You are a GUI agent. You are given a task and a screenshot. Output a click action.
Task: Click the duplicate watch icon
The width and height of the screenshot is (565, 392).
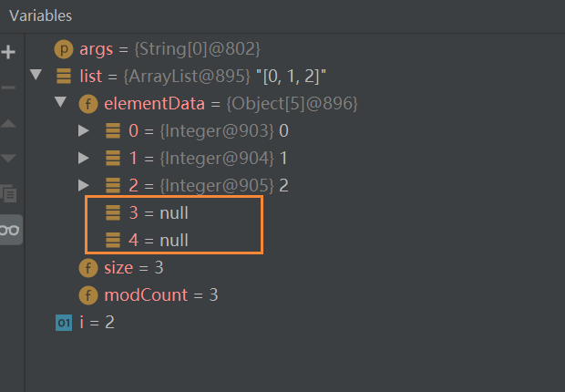click(x=8, y=193)
